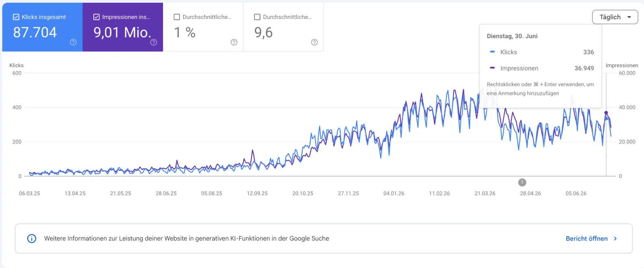Click the blue Klicks legend marker in tooltip

pos(492,52)
